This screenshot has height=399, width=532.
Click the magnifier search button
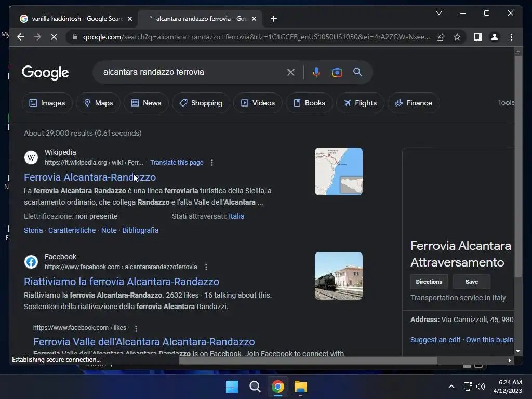pos(357,72)
